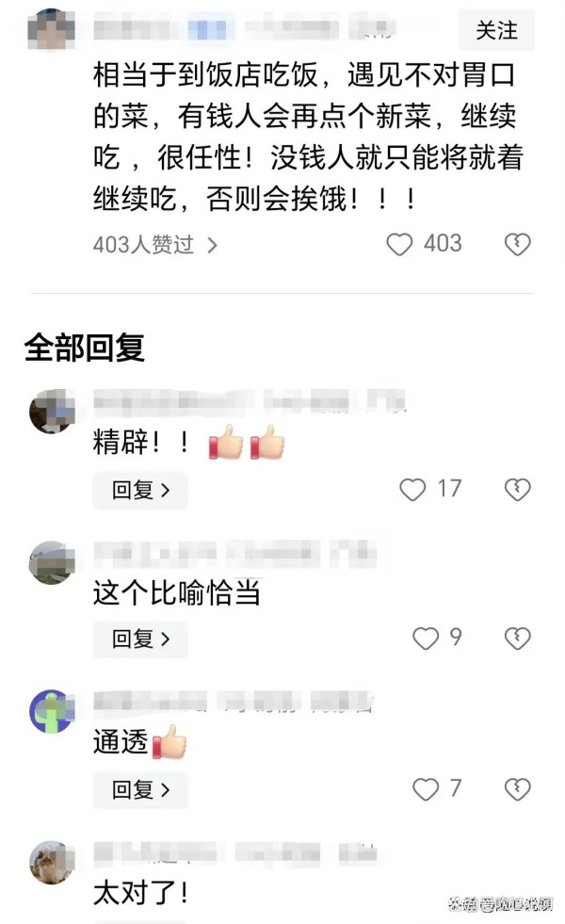This screenshot has width=565, height=924.
Task: Reply to the 通透 comment
Action: click(140, 789)
